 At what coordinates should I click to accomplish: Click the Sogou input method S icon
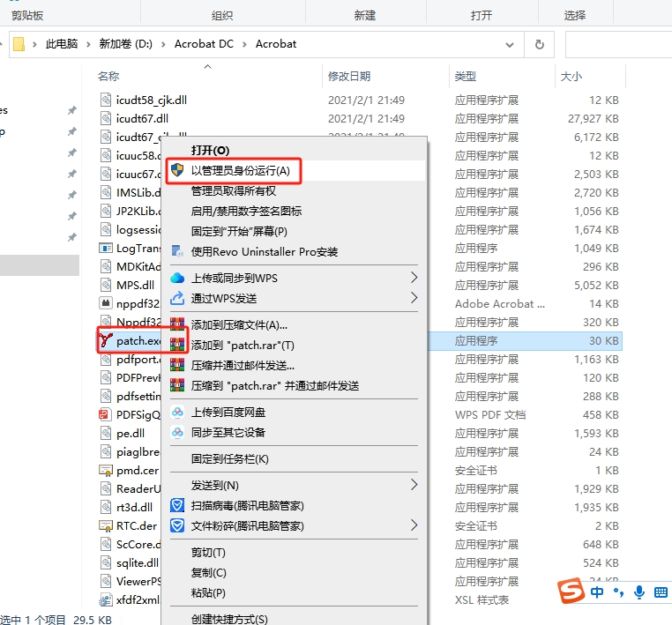click(573, 592)
